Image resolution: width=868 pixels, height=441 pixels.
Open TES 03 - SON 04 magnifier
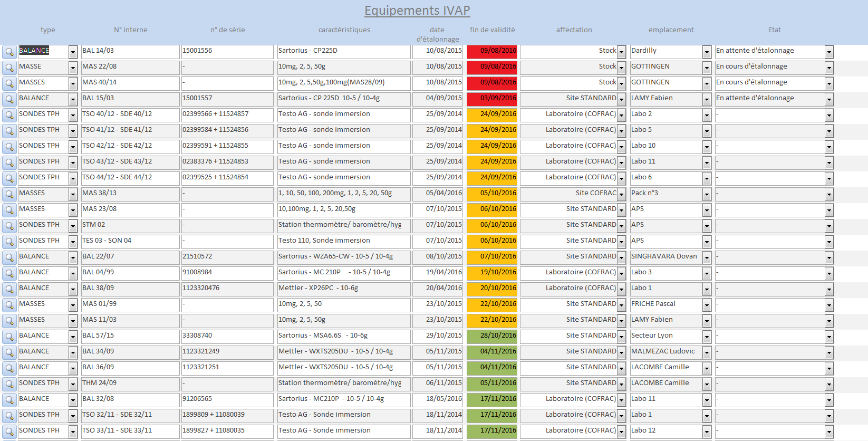(9, 242)
